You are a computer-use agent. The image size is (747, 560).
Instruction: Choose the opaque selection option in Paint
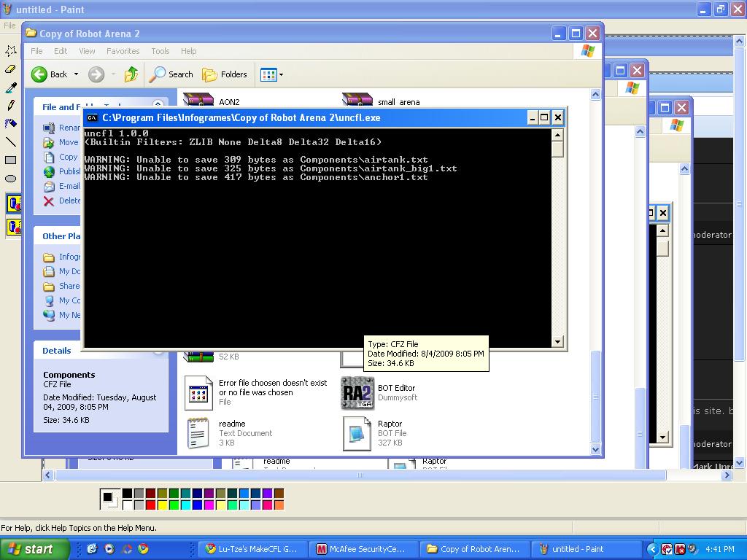coord(13,204)
